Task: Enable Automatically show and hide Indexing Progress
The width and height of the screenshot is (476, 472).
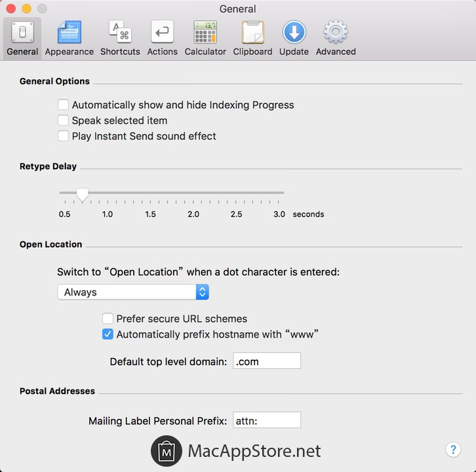Action: point(64,105)
